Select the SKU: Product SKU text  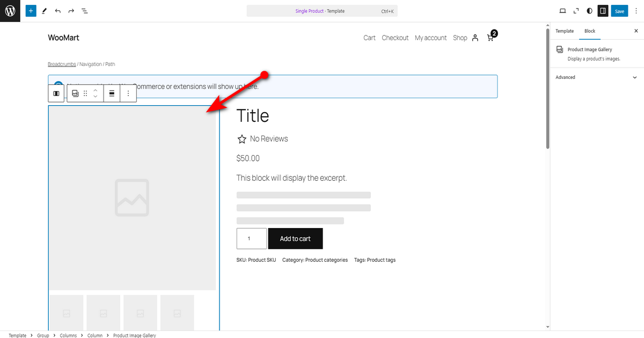tap(256, 260)
